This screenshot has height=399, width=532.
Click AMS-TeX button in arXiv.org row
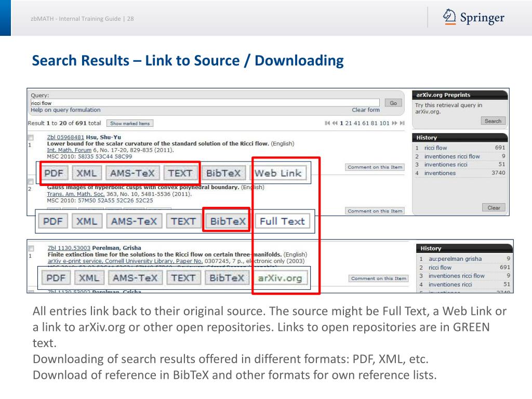coord(135,278)
